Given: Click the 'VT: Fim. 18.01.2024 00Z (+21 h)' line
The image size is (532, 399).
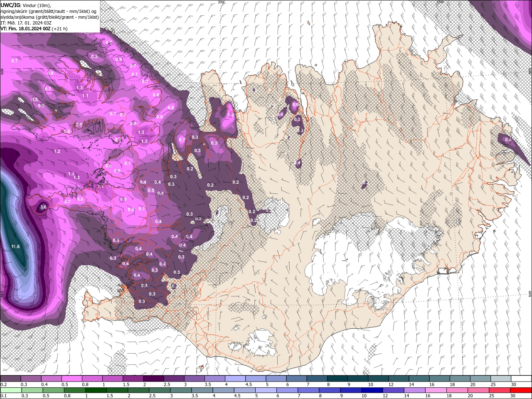Looking at the screenshot, I should [x=34, y=29].
